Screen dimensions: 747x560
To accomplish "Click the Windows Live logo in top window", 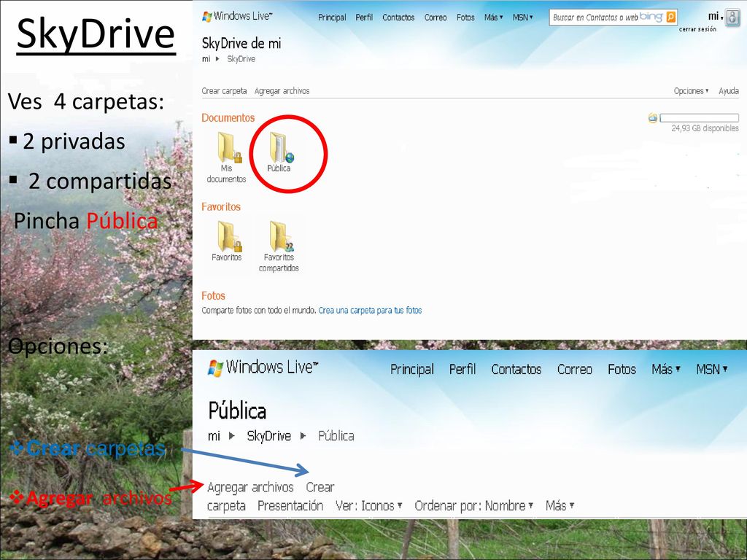I will point(237,16).
